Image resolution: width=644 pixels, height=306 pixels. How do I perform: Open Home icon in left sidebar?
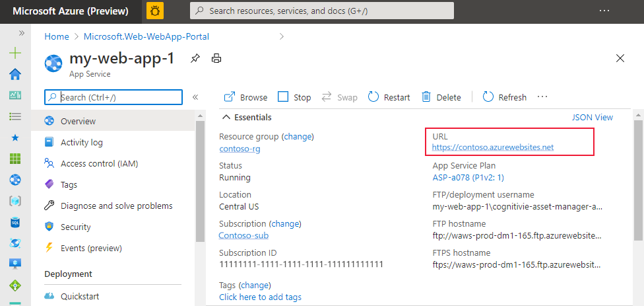click(15, 75)
